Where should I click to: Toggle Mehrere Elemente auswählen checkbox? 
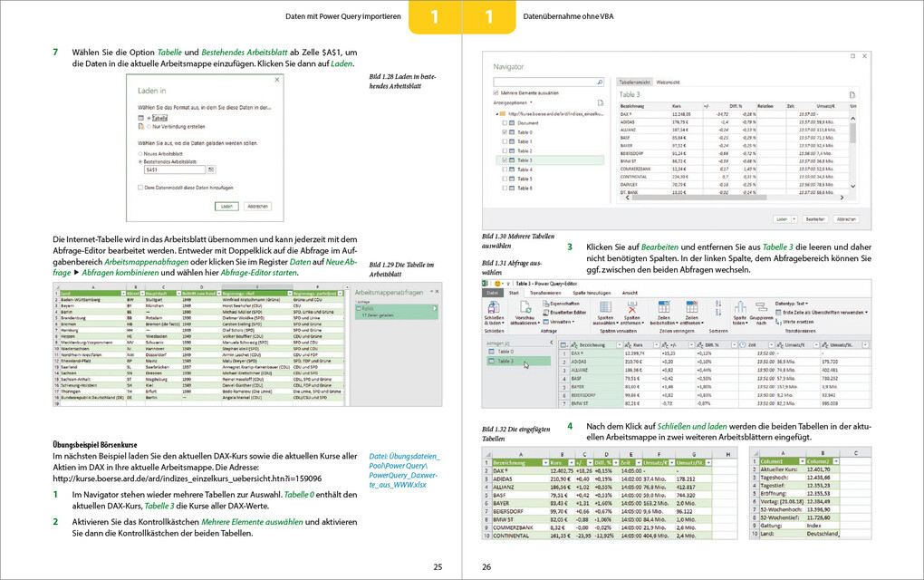point(496,93)
